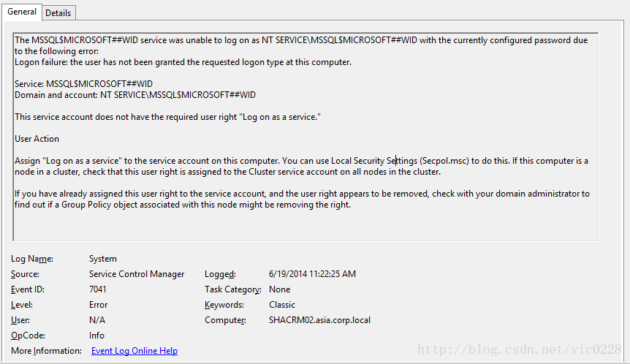Click the OpCode value Info
Image resolution: width=630 pixels, height=364 pixels.
(96, 335)
